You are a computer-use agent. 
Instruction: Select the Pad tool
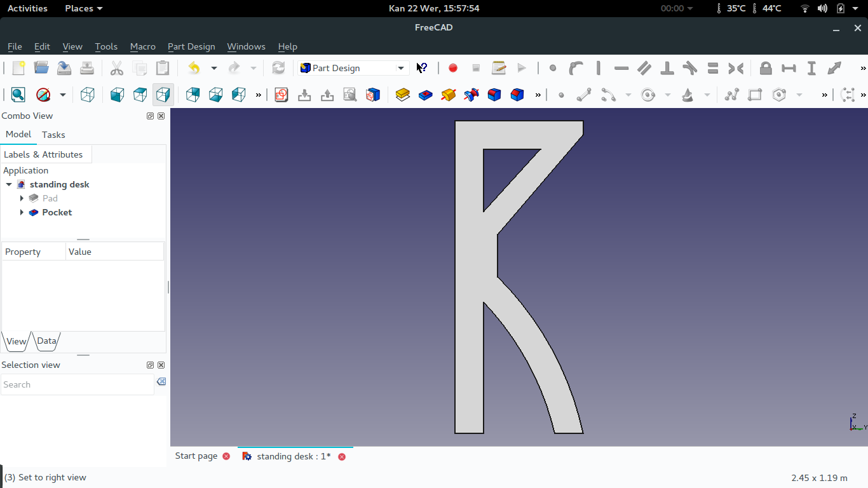click(402, 94)
